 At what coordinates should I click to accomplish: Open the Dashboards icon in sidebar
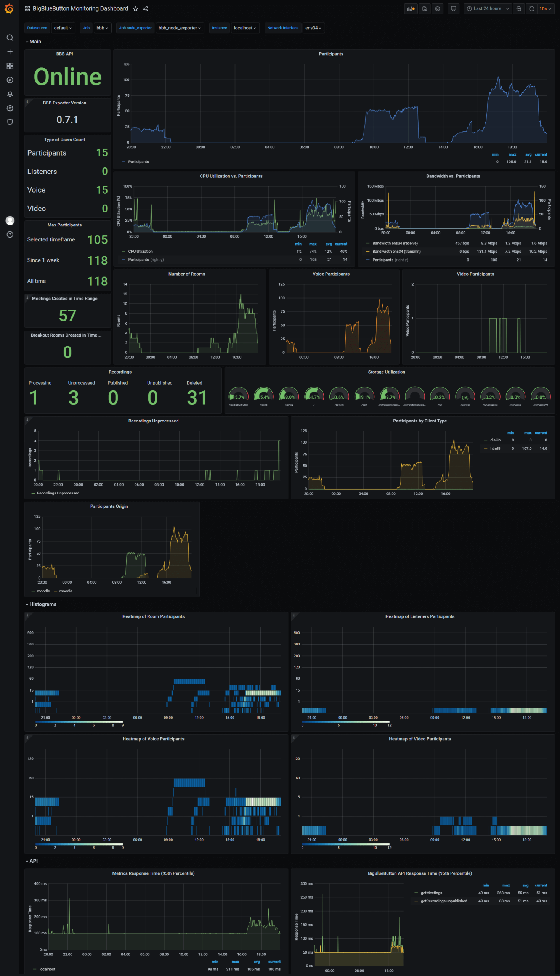[x=10, y=66]
